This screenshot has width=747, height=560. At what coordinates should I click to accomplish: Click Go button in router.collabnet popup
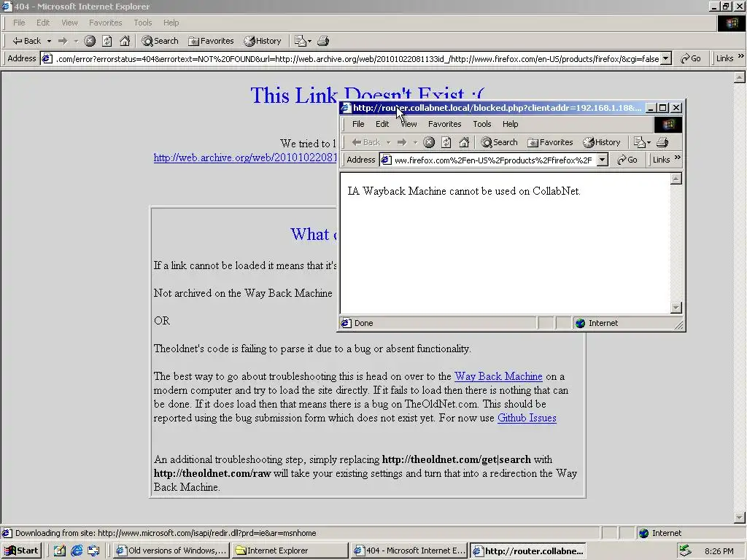[627, 160]
